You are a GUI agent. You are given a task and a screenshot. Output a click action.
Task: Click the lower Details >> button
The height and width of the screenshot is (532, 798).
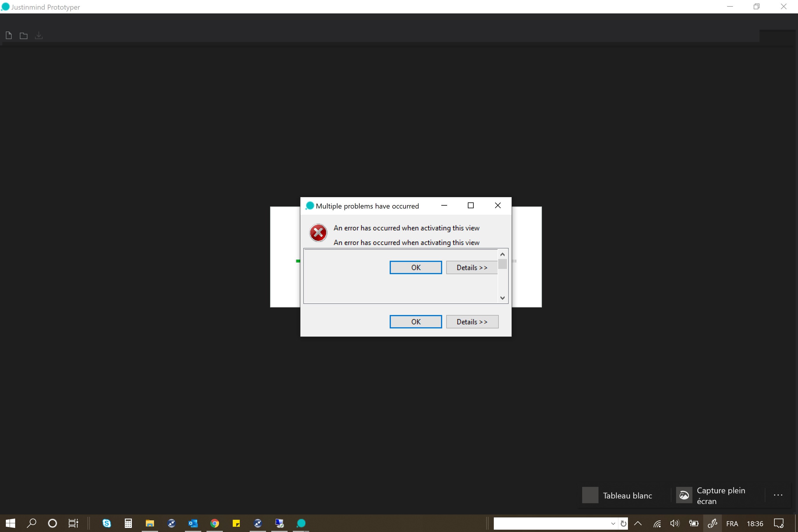click(472, 321)
